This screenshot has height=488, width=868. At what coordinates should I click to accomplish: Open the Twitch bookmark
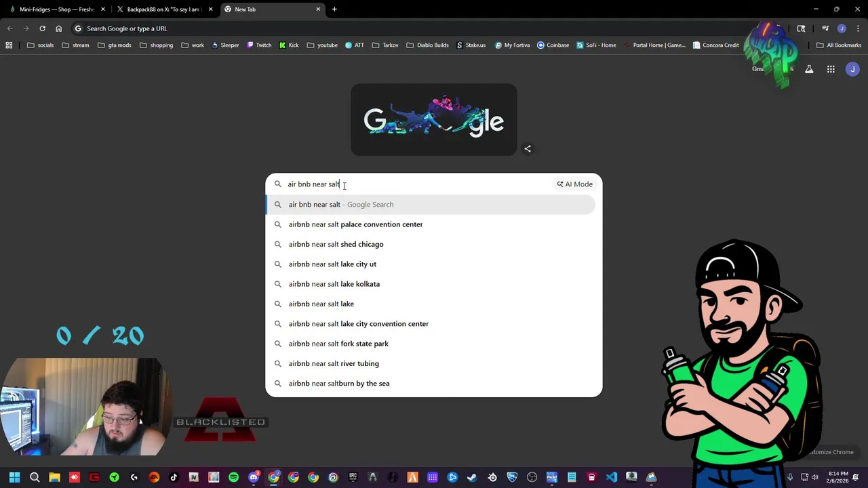[x=259, y=45]
